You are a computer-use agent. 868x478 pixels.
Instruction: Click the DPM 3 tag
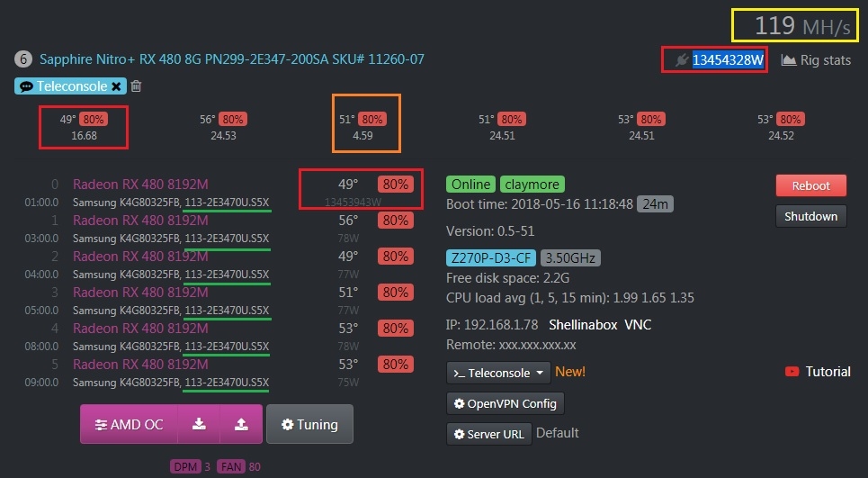click(191, 466)
